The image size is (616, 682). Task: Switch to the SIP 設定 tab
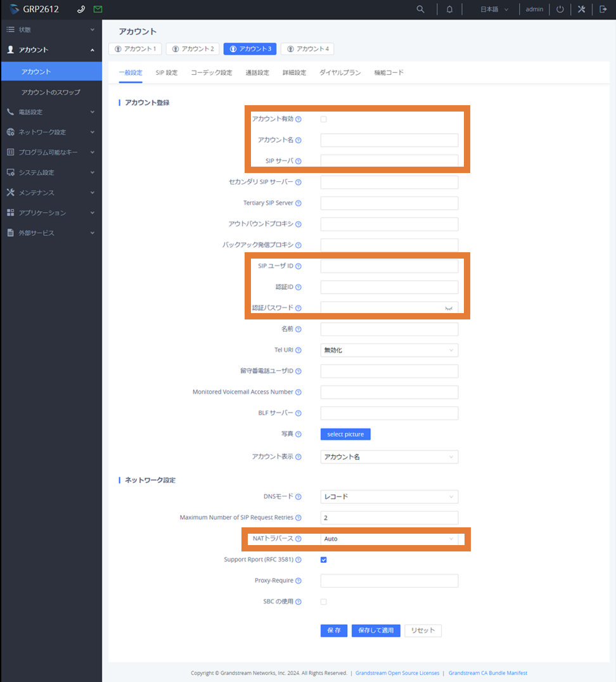coord(167,73)
